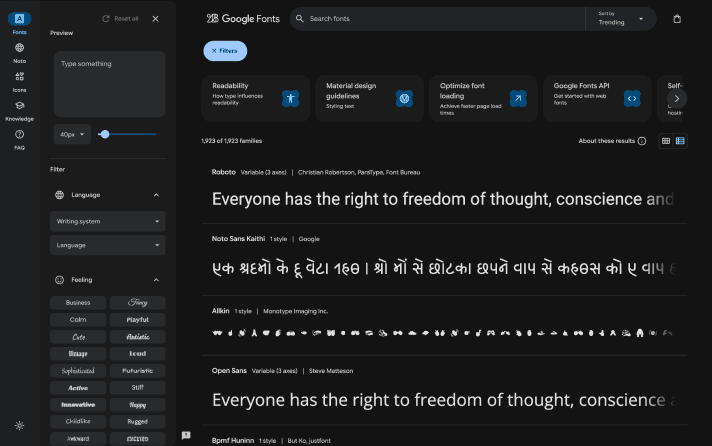Open the Optimize font loading card

coord(484,99)
